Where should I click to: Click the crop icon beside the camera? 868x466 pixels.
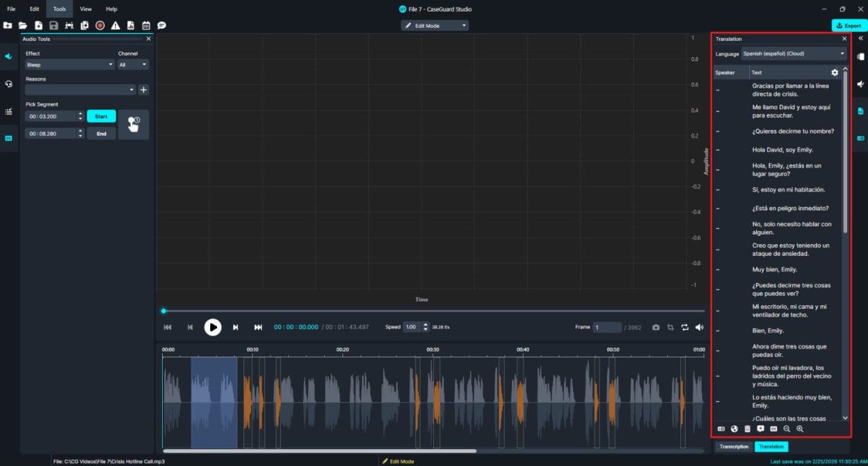tap(670, 328)
